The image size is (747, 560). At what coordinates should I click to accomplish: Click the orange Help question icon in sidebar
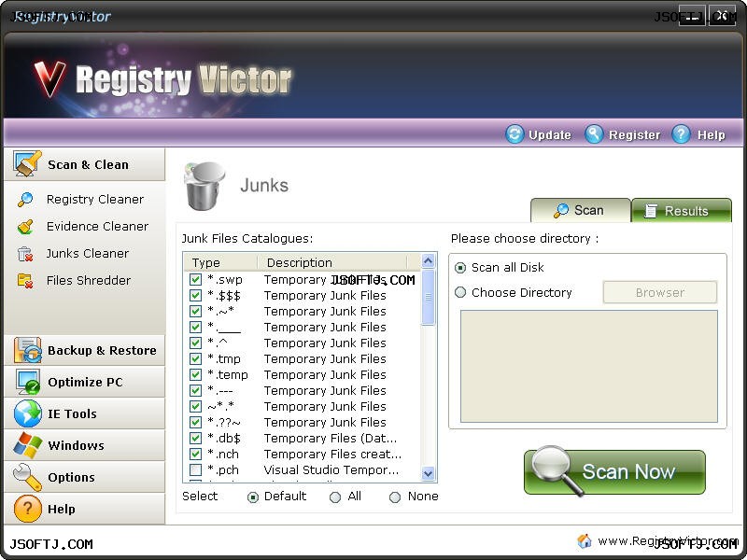point(27,509)
